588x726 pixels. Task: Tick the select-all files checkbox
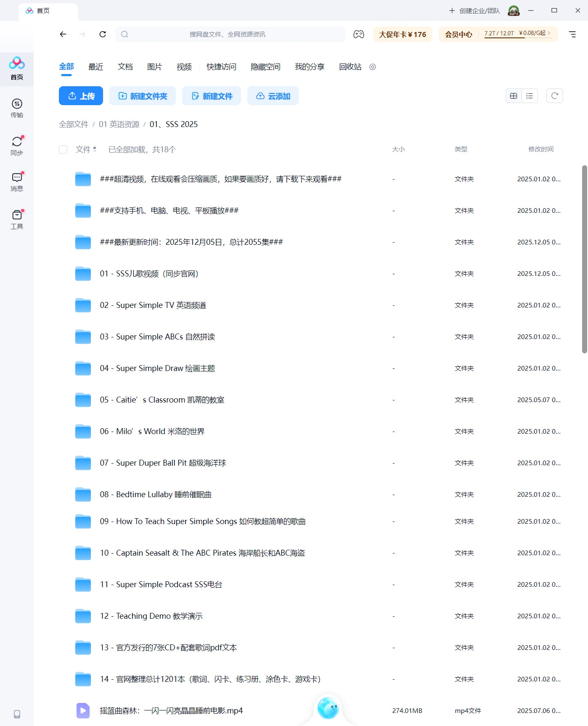pos(63,149)
